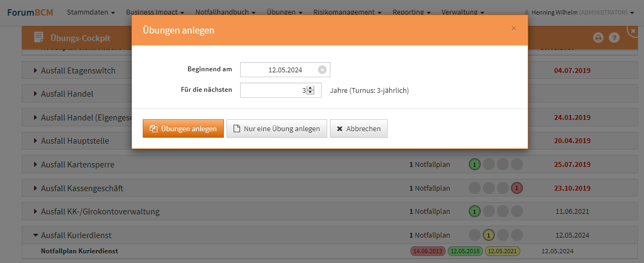Click green status 1 in KK-/Girokontoverwaltung row
The image size is (644, 263).
click(x=475, y=212)
